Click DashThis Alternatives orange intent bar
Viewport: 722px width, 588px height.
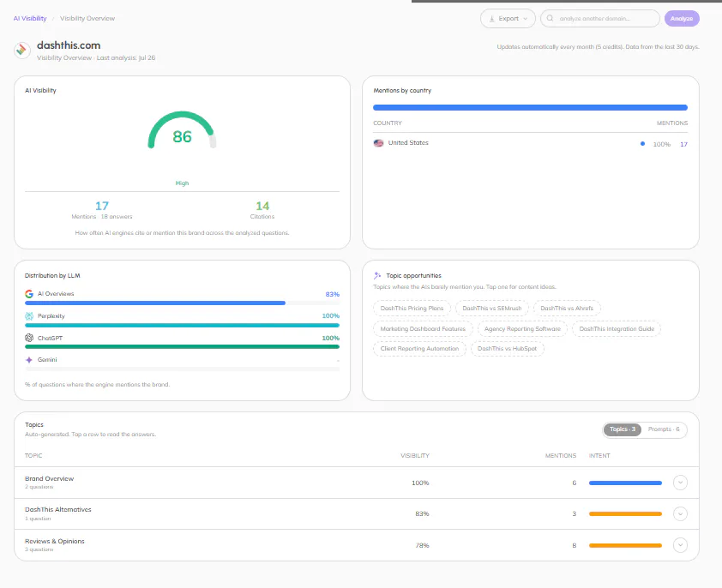(x=625, y=514)
